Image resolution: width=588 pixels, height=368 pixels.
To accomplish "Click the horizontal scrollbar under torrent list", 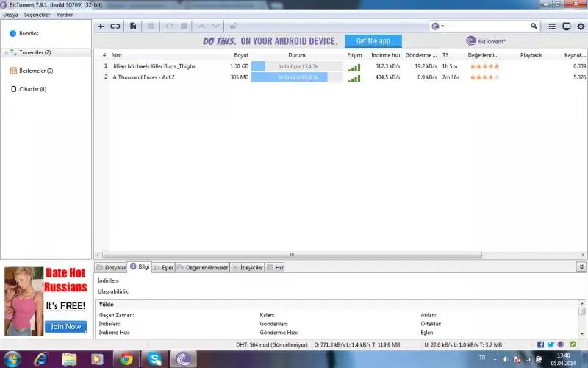I will (x=294, y=255).
